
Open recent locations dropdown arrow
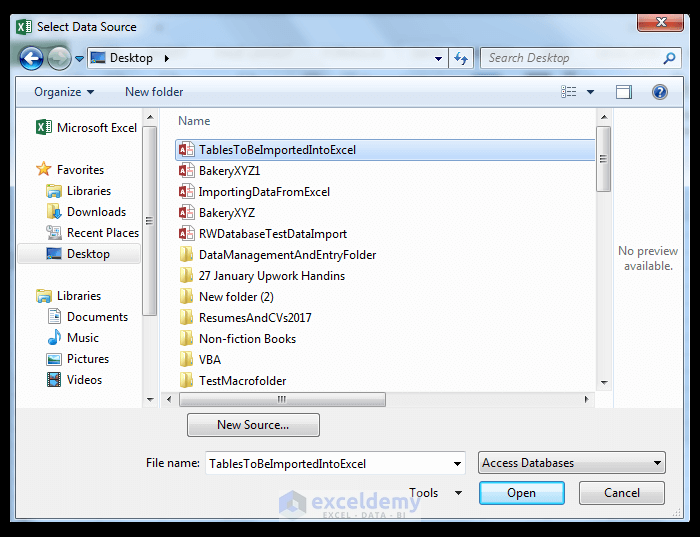(x=79, y=58)
